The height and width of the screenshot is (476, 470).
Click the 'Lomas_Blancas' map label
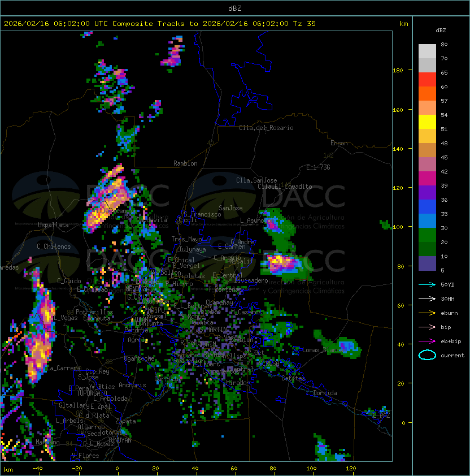point(324,350)
